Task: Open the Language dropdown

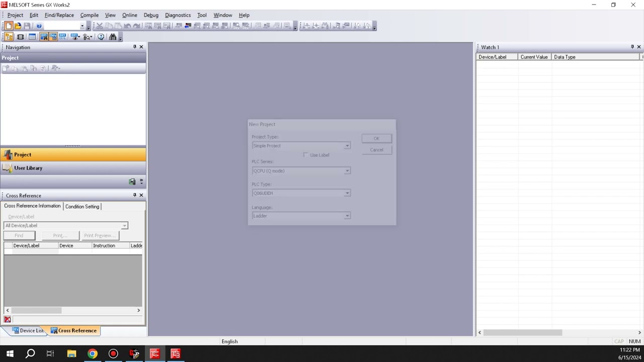Action: coord(347,216)
